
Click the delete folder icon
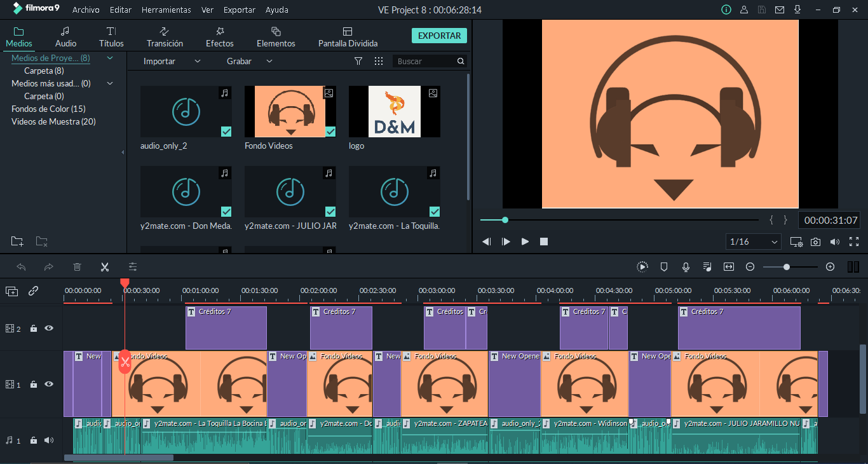(41, 241)
